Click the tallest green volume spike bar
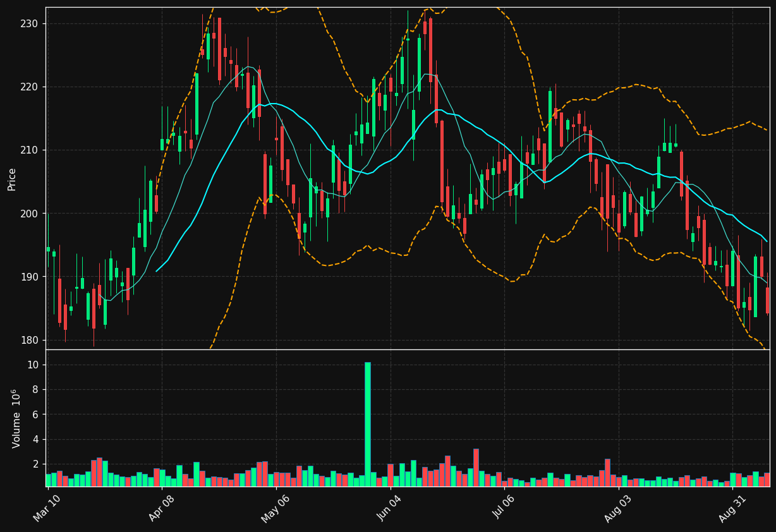 pos(368,424)
